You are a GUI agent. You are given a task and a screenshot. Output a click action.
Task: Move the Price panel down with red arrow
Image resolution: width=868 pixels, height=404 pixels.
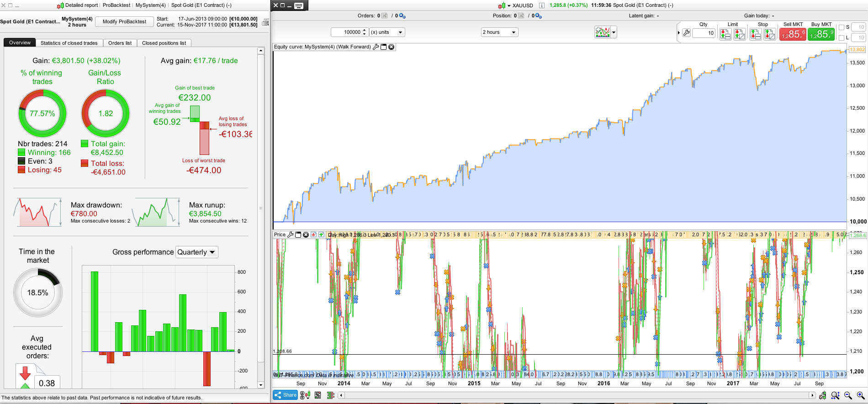pyautogui.click(x=314, y=234)
